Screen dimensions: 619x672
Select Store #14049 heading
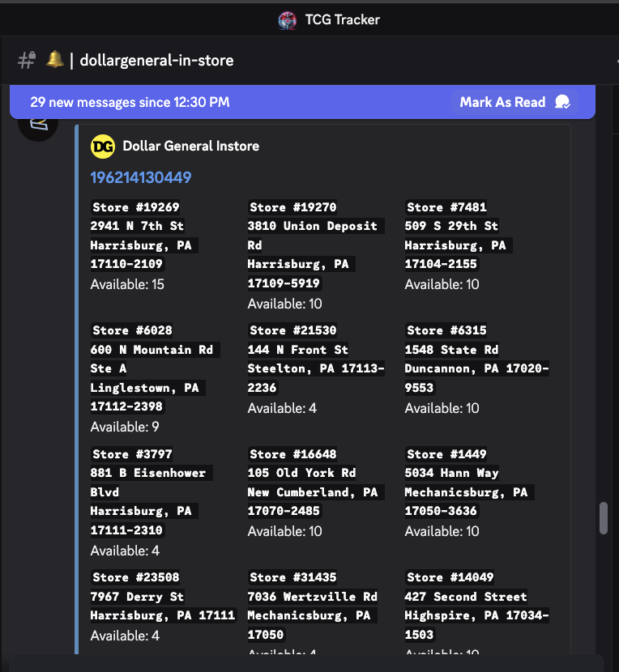click(450, 576)
